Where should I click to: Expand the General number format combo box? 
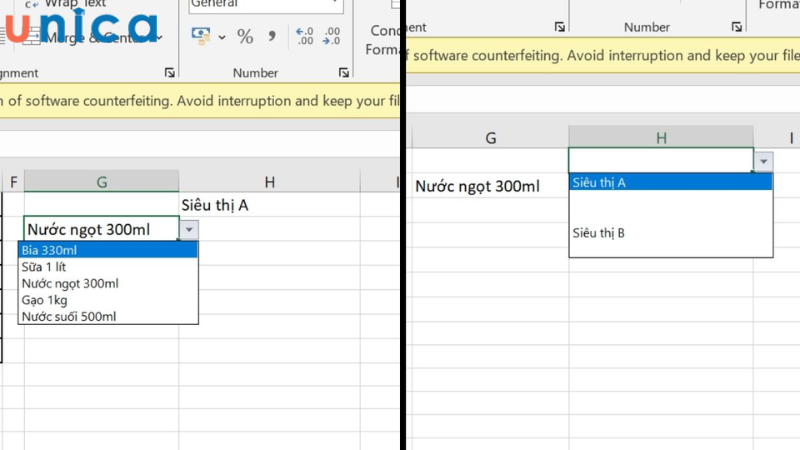(x=336, y=4)
